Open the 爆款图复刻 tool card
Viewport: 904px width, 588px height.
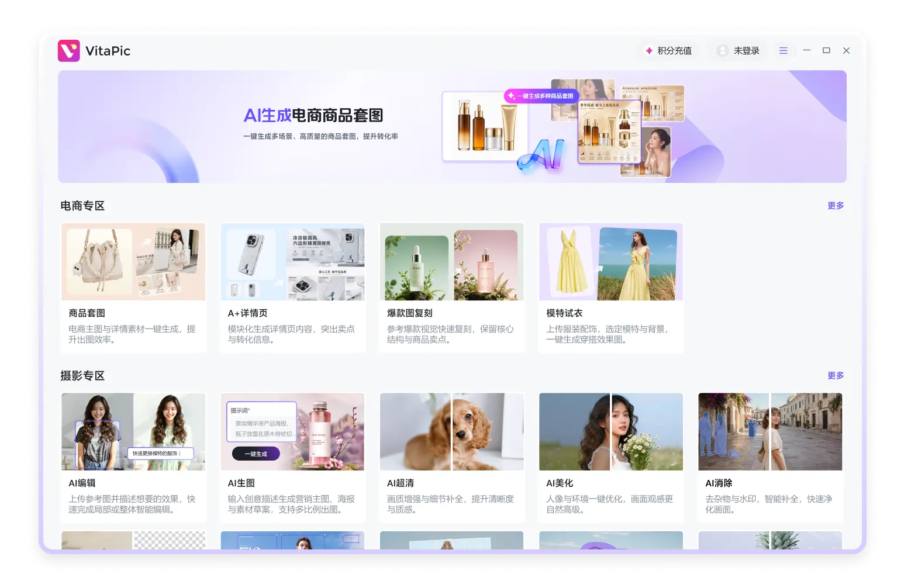coord(452,288)
